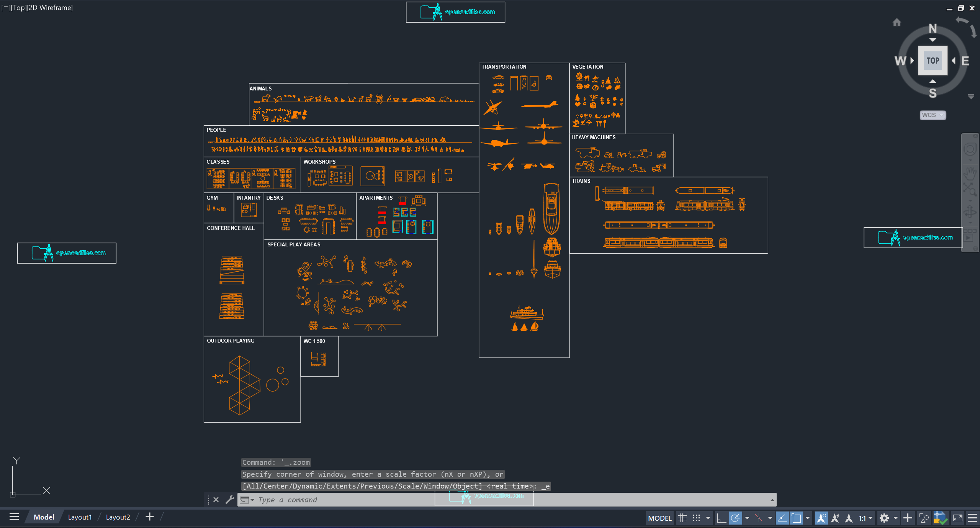Click the MODEL space button
The width and height of the screenshot is (980, 528).
pyautogui.click(x=660, y=518)
